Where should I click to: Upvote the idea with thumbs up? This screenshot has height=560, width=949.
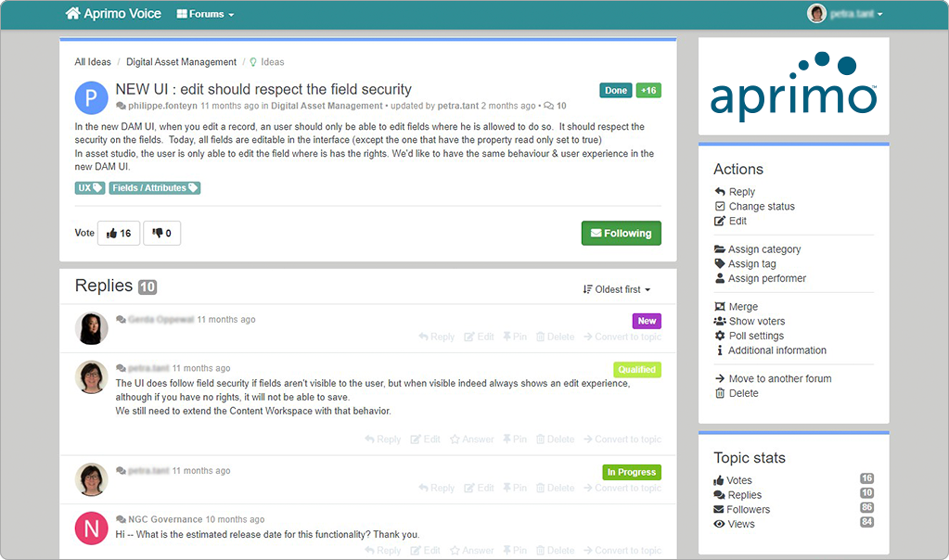click(x=119, y=233)
